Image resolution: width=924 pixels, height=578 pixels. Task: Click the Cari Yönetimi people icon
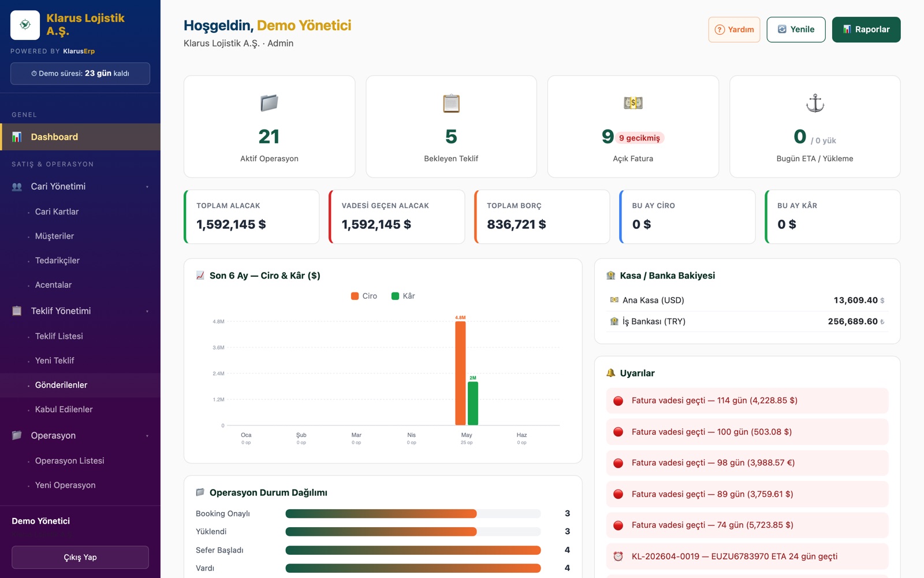point(17,187)
